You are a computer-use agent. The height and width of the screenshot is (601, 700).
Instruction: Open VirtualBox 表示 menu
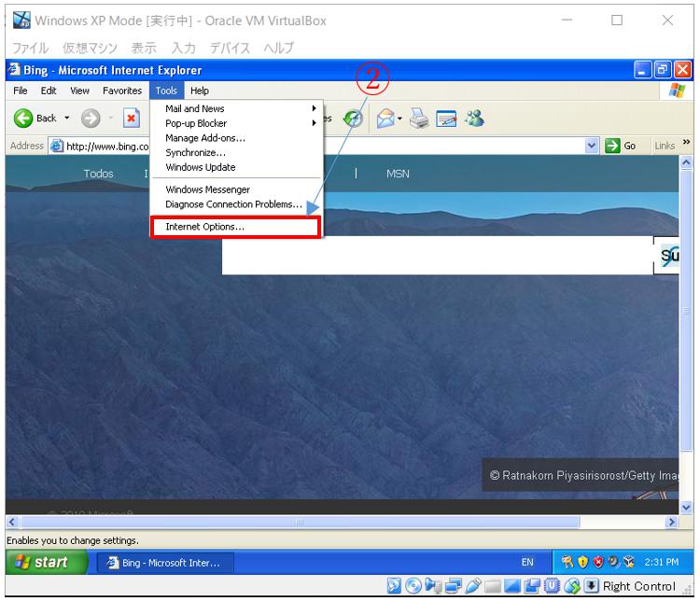144,48
